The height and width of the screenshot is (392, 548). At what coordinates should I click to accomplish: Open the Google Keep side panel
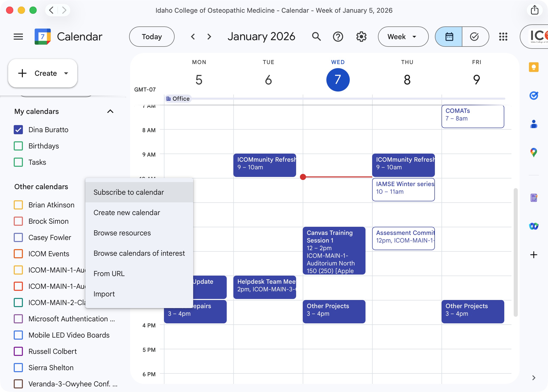point(534,67)
